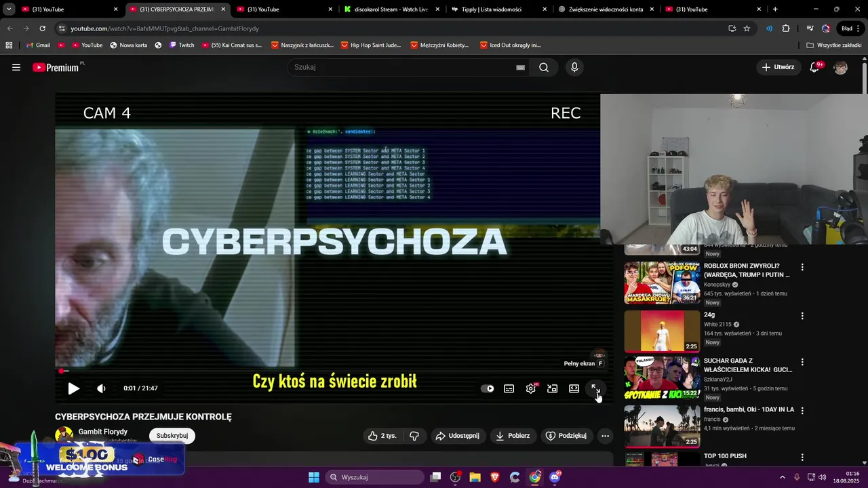Viewport: 868px width, 488px height.
Task: Go fullscreen with the expand arrows icon
Action: [x=595, y=388]
